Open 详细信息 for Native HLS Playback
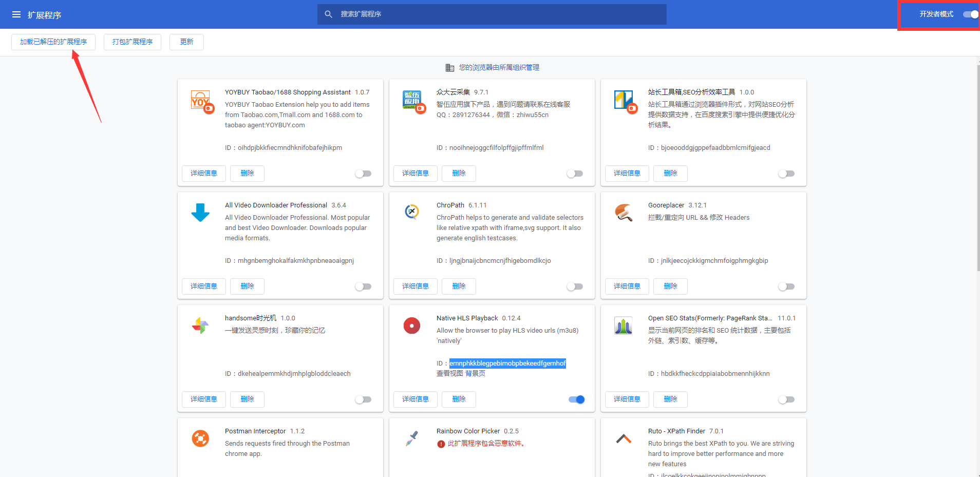The image size is (980, 477). [416, 399]
